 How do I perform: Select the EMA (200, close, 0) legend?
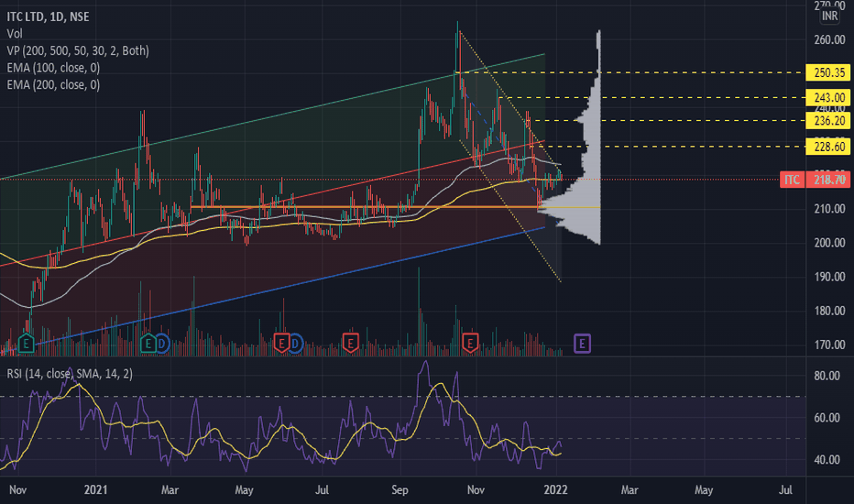point(53,84)
